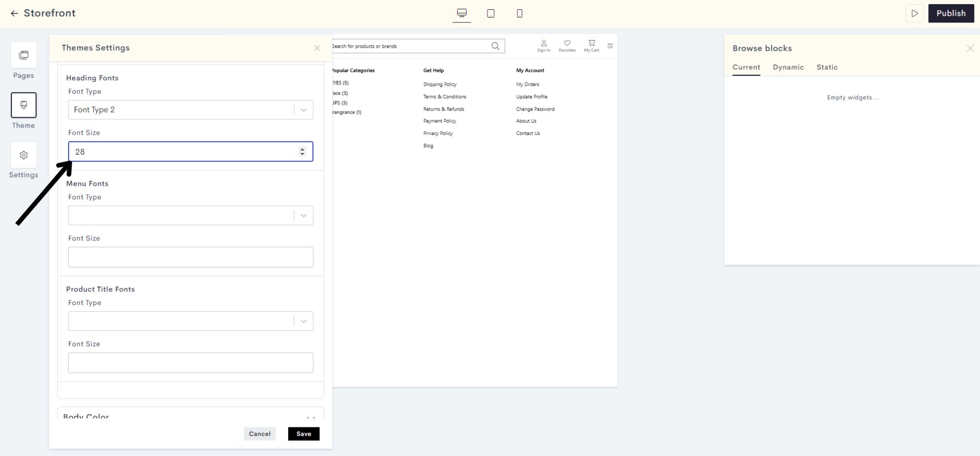The image size is (980, 456).
Task: Click the Heading Fonts Font Size field
Action: click(x=190, y=151)
